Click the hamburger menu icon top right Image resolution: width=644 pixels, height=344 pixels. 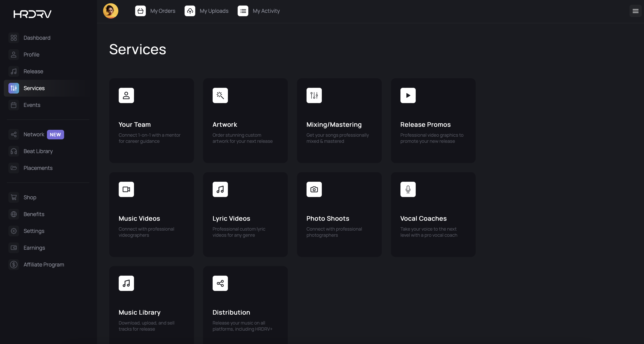pyautogui.click(x=635, y=11)
